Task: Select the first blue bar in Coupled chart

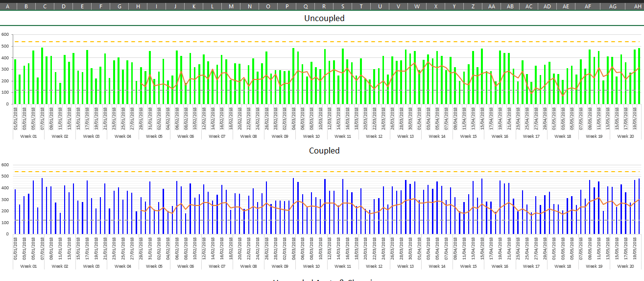Action: tap(15, 212)
